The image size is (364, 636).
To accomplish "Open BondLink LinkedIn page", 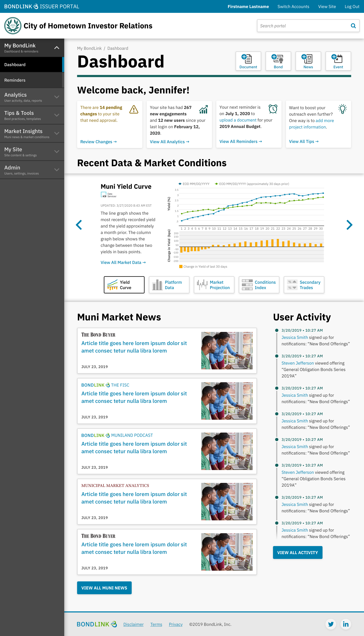I will 346,624.
